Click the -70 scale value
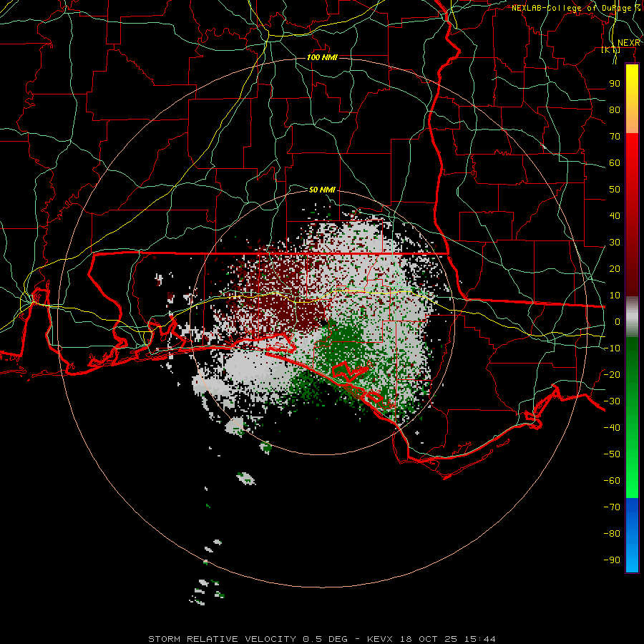This screenshot has width=644, height=644. (x=612, y=507)
